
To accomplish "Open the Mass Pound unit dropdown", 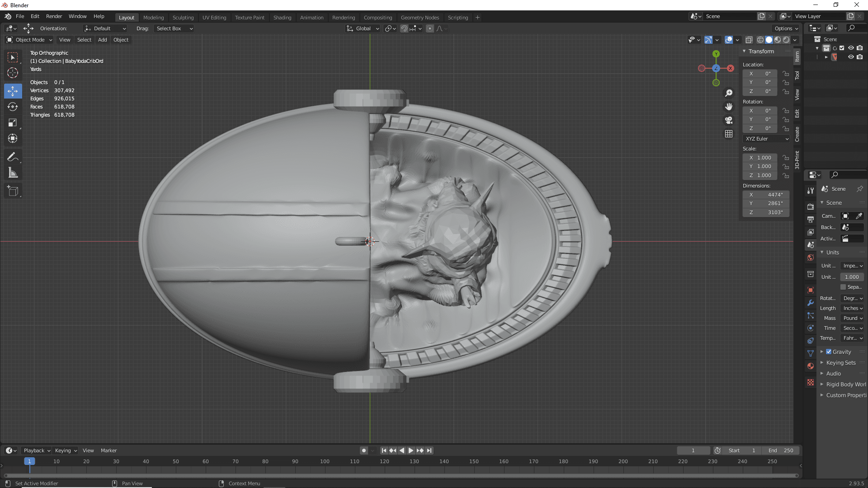I will (853, 318).
